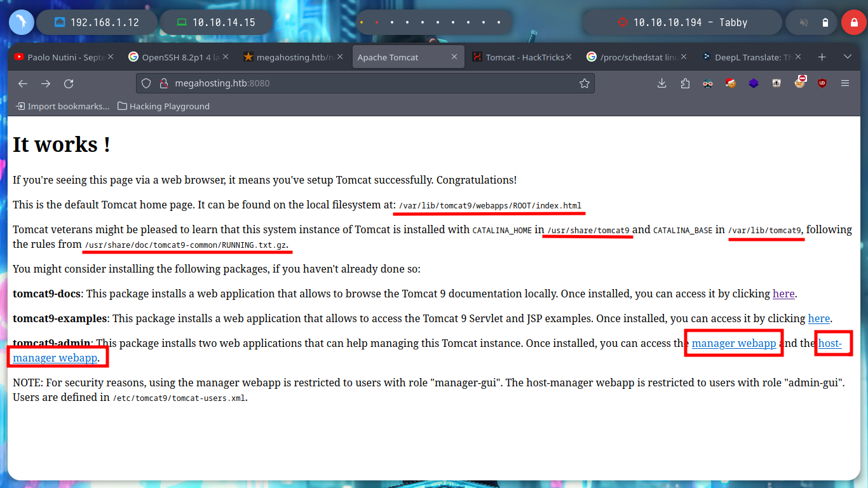868x488 pixels.
Task: Click the browser Back arrow
Action: coord(23,83)
